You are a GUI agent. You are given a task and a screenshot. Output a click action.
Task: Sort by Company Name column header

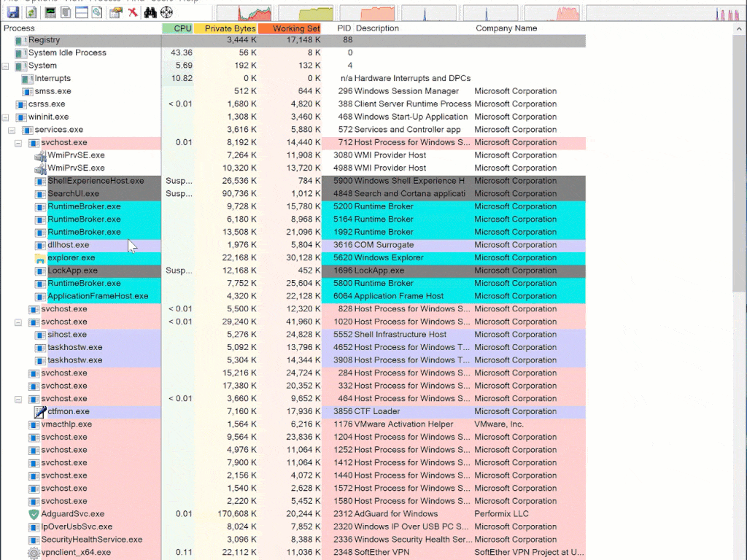[x=530, y=28]
